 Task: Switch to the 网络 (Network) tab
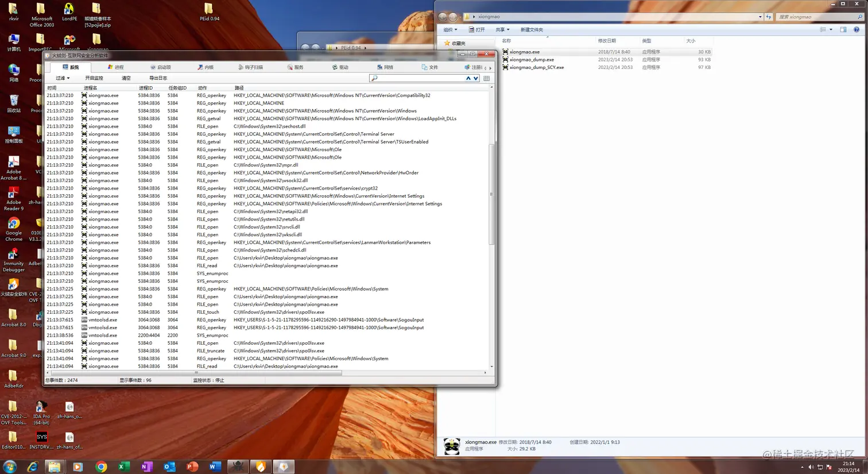(x=385, y=67)
